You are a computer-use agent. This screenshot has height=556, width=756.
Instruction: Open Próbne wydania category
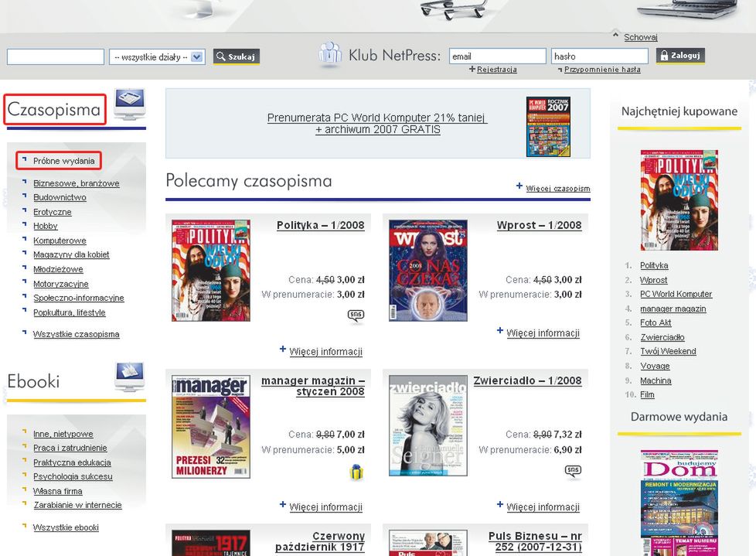coord(63,161)
